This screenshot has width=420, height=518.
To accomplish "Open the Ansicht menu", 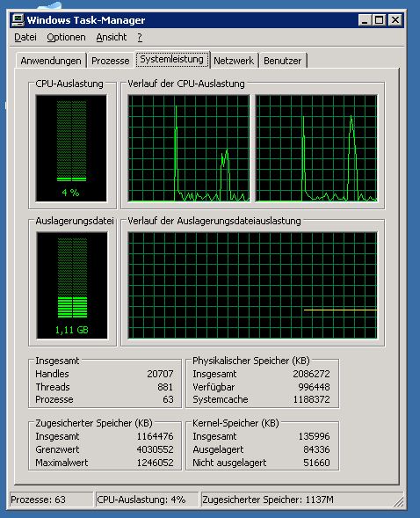I will 112,37.
